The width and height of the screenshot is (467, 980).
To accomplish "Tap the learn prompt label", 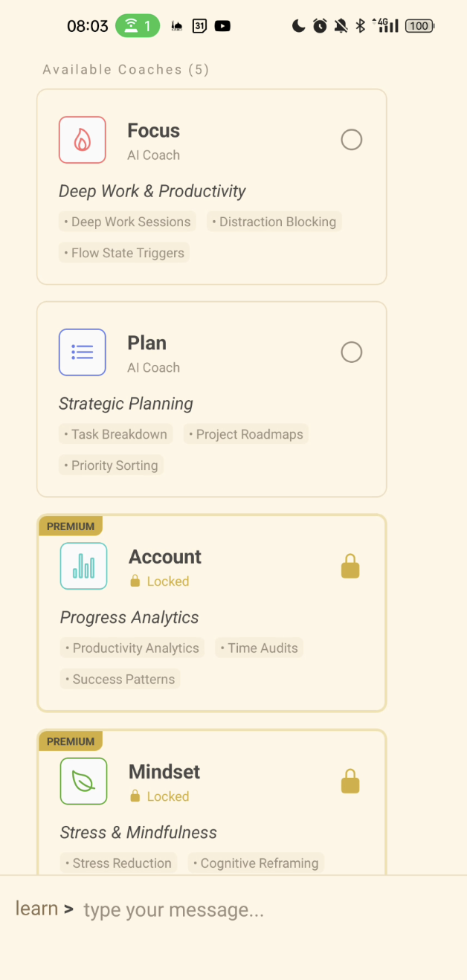I will 36,909.
